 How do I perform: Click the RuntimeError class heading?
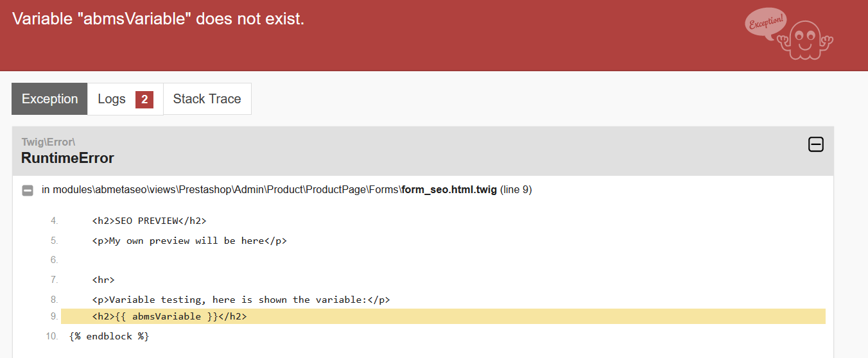[67, 158]
